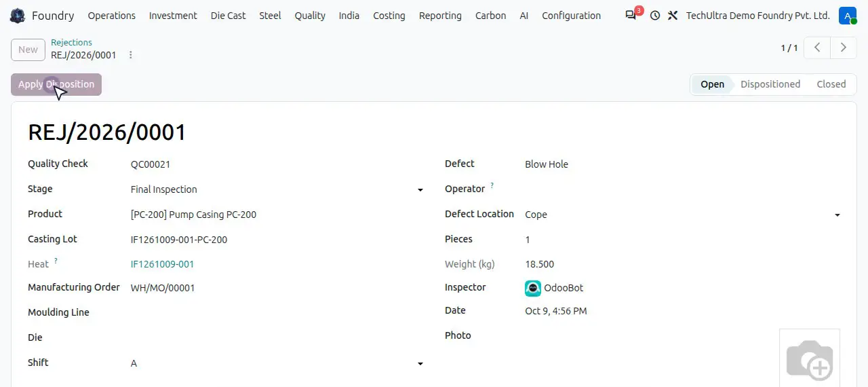Open the clock activities icon

pyautogui.click(x=654, y=16)
